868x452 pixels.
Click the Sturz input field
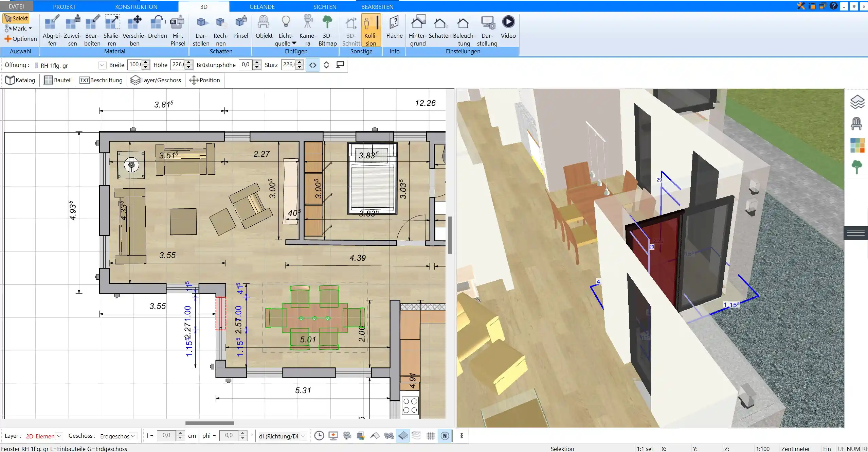(288, 65)
